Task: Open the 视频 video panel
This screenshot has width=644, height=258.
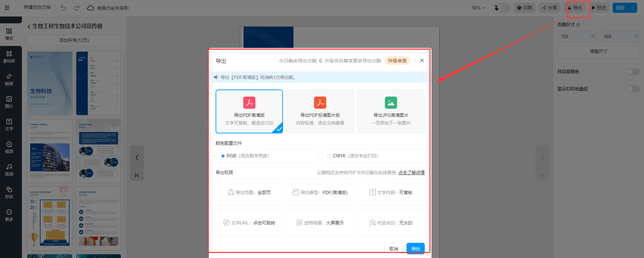Action: pyautogui.click(x=9, y=147)
